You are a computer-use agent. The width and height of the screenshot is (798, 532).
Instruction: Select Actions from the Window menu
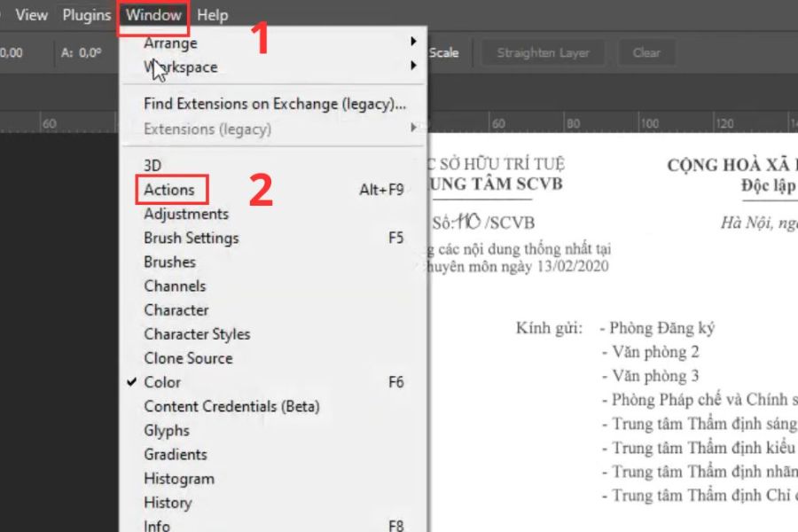(x=169, y=190)
